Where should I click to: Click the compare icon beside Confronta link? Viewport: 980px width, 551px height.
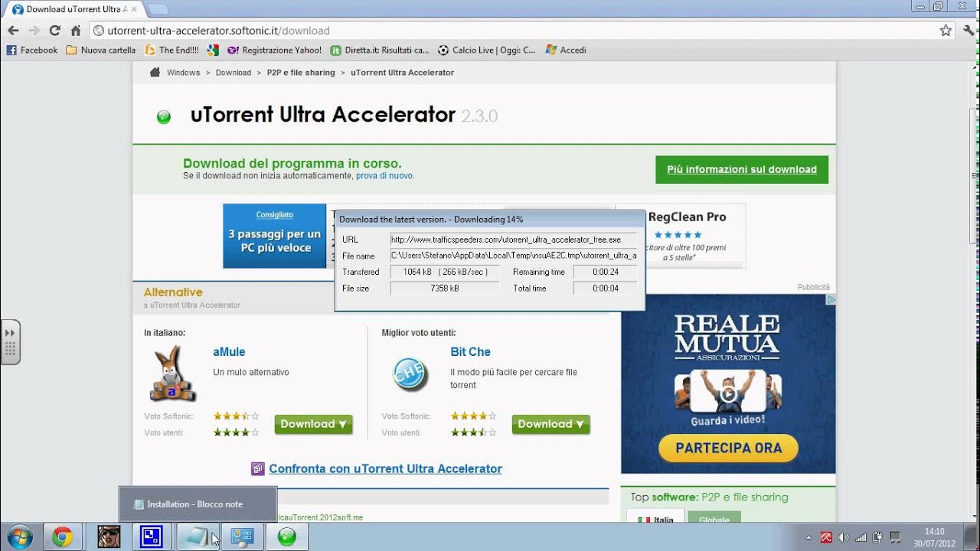(258, 468)
